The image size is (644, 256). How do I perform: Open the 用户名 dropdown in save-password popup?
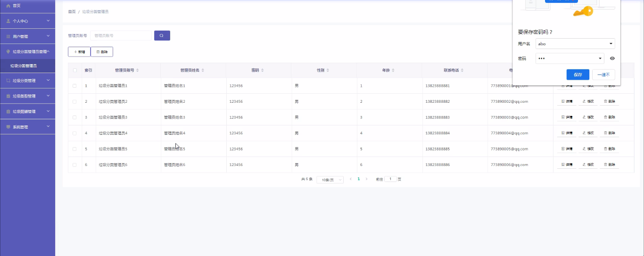point(611,44)
